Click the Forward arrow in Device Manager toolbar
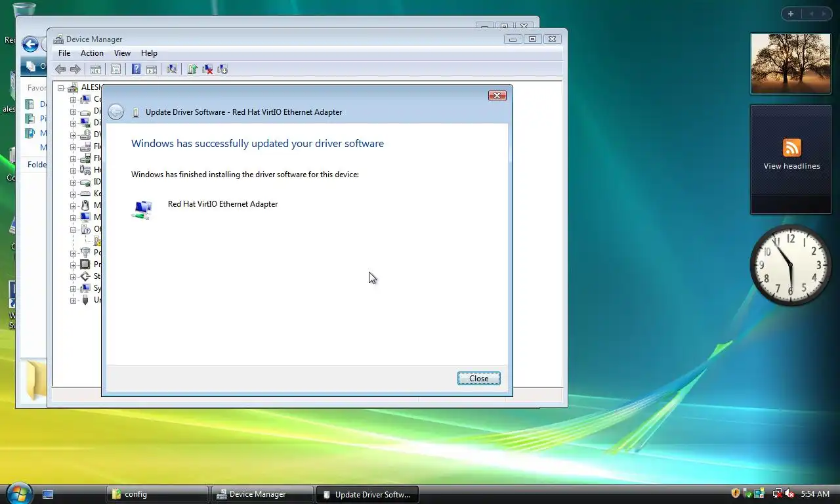Image resolution: width=840 pixels, height=504 pixels. tap(75, 69)
